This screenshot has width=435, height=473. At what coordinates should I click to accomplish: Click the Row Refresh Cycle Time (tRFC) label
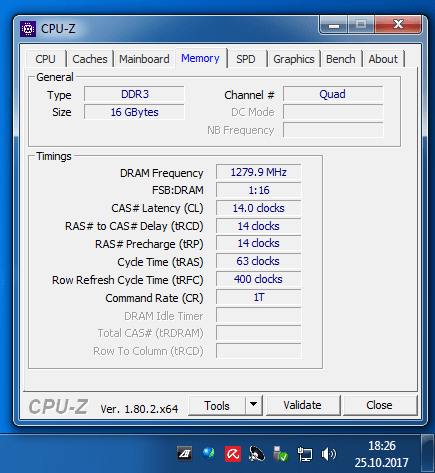point(127,280)
